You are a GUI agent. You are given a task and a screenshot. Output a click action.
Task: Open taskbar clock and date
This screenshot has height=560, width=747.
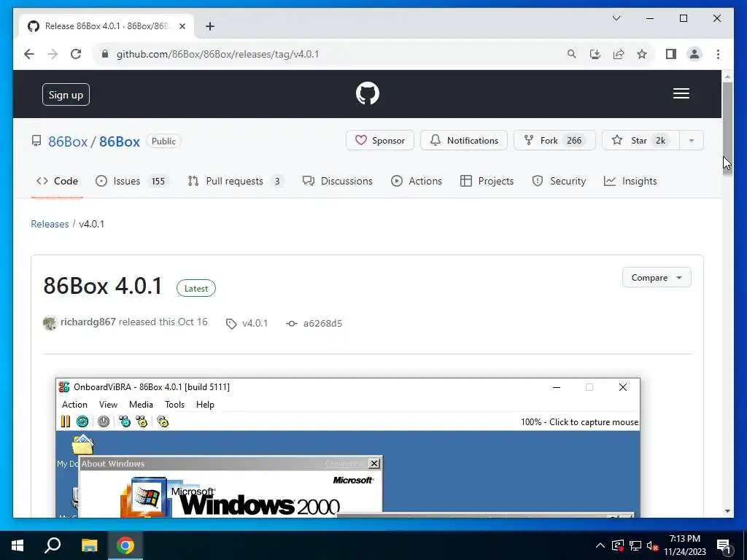point(684,545)
